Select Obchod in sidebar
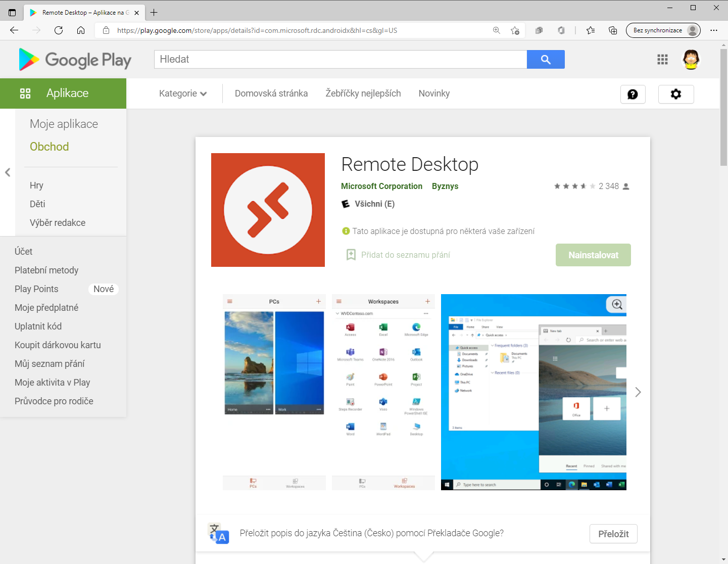This screenshot has width=728, height=564. coord(50,147)
